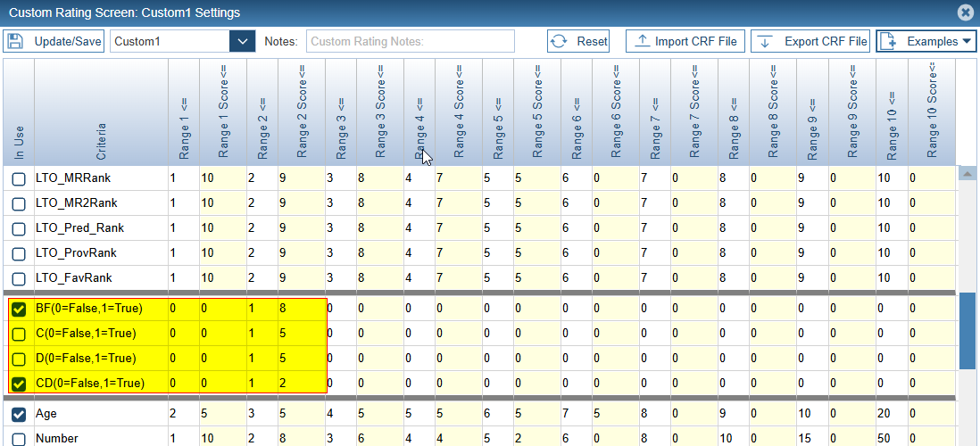
Task: Click the vertical scrollbar thumb
Action: click(x=967, y=330)
